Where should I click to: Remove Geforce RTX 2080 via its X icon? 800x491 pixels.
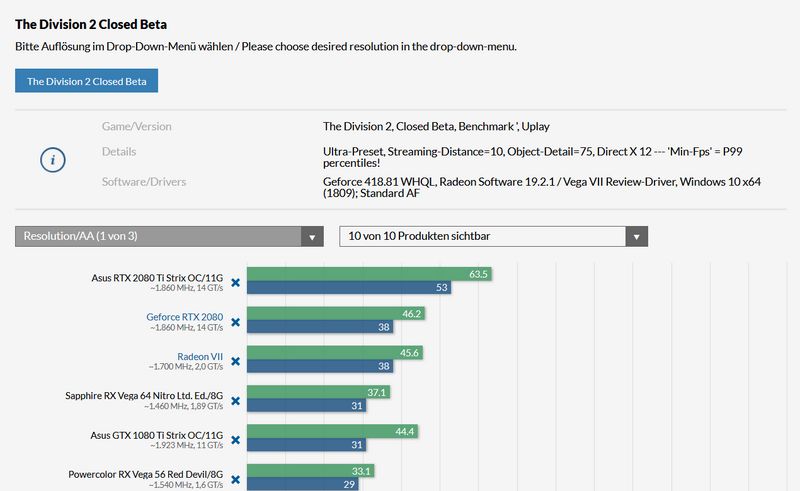[235, 322]
